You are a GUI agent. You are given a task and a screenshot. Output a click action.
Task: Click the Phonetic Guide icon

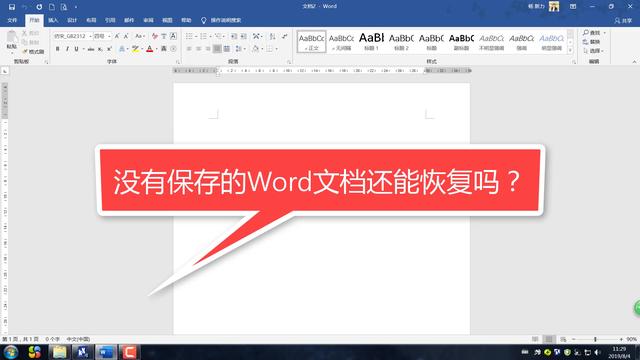pyautogui.click(x=164, y=36)
